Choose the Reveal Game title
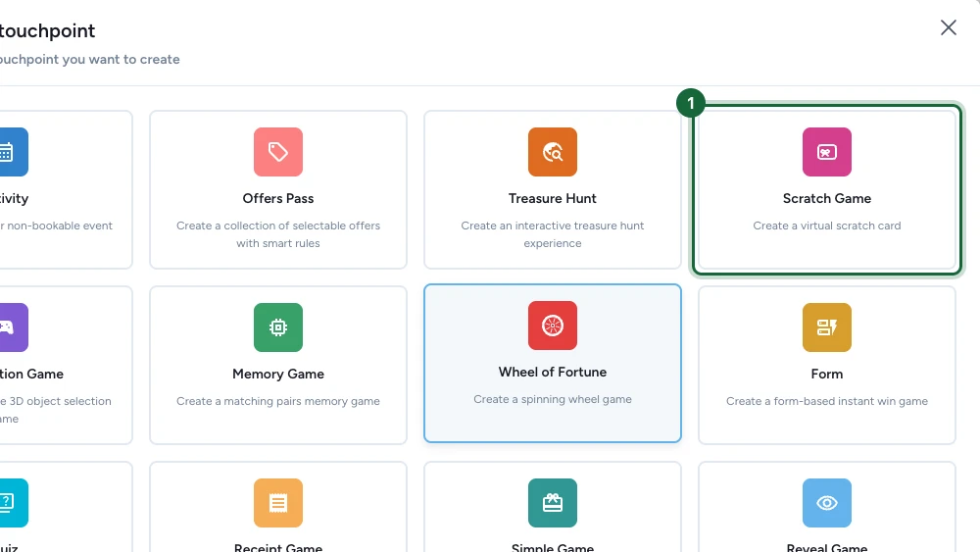 [x=827, y=548]
